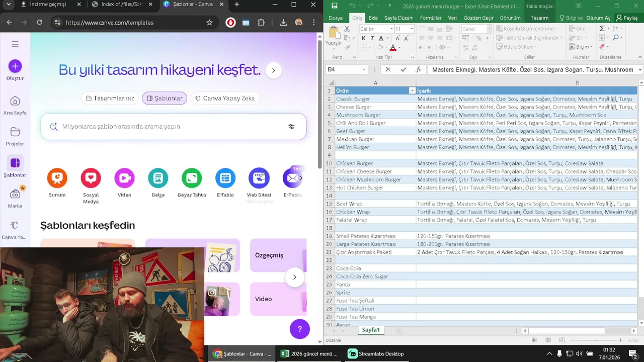This screenshot has height=362, width=644.
Task: Select the Sayfa1 worksheet tab
Action: coord(371,330)
